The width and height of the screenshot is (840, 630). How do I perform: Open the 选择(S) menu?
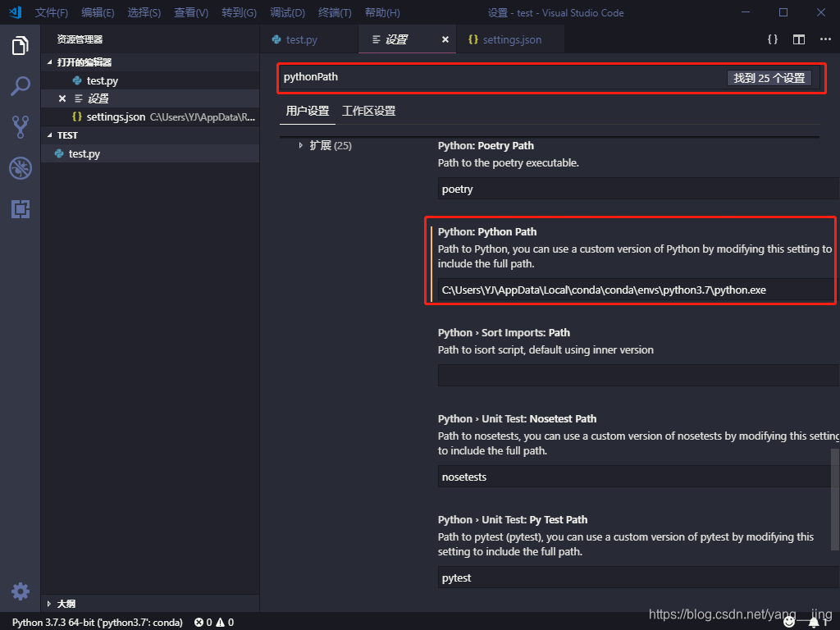click(144, 13)
